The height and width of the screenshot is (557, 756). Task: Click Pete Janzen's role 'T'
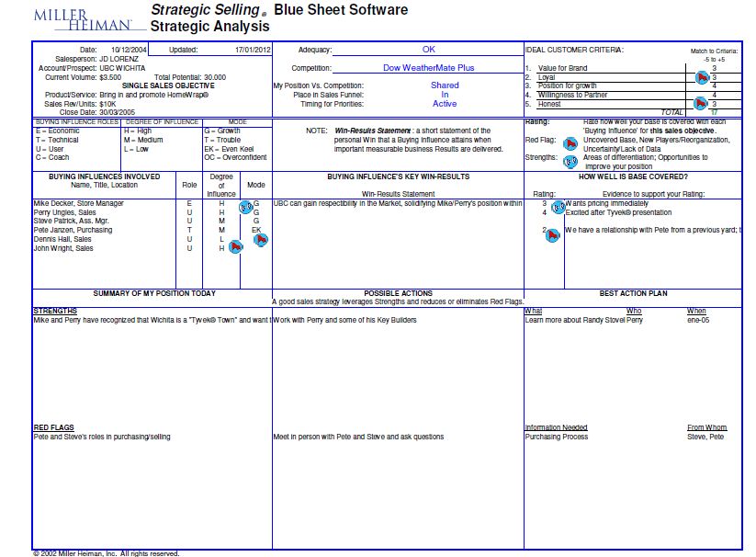point(189,230)
